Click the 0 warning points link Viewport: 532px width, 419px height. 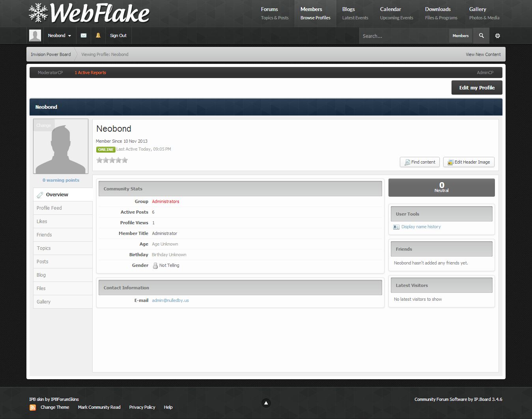point(61,180)
